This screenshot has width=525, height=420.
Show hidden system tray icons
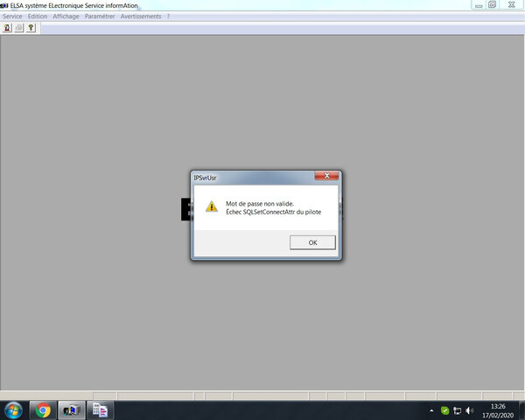(431, 410)
